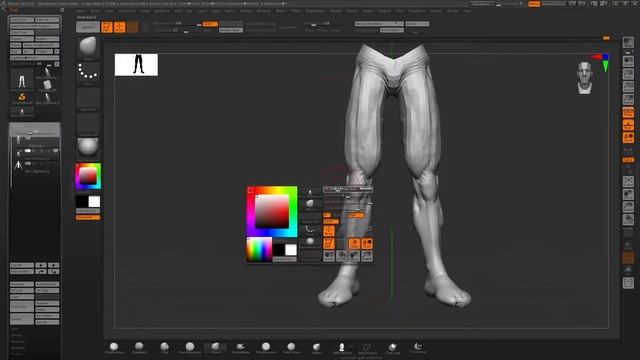Toggle Draw mode in the top shelf
The image size is (640, 360).
tap(120, 27)
